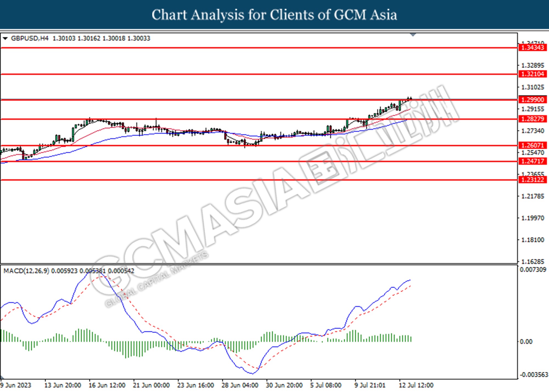The height and width of the screenshot is (392, 549).
Task: Click the 1.21785 price axis value
Action: [533, 196]
